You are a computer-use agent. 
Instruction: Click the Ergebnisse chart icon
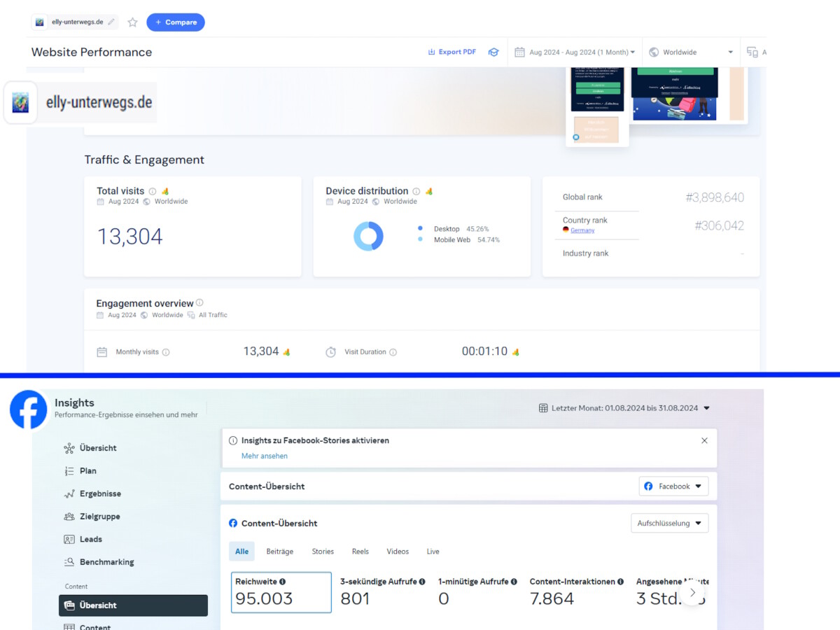coord(69,493)
